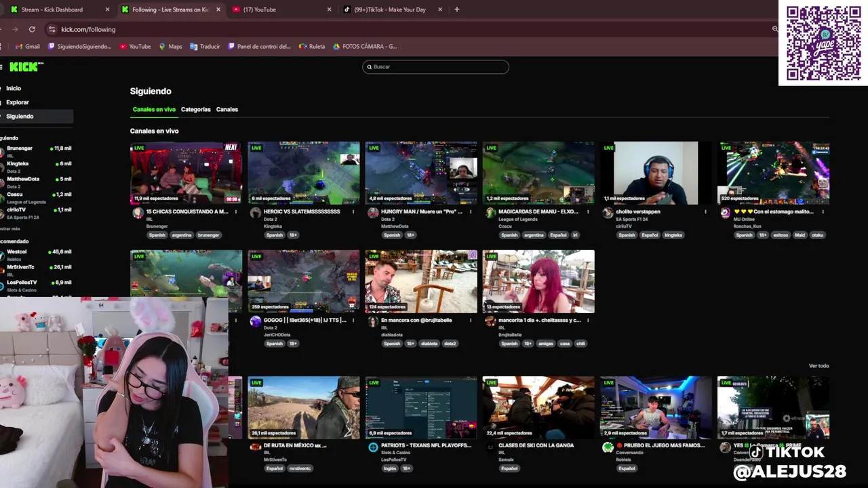Go to Explorar in the sidebar
This screenshot has width=868, height=488.
click(x=18, y=102)
